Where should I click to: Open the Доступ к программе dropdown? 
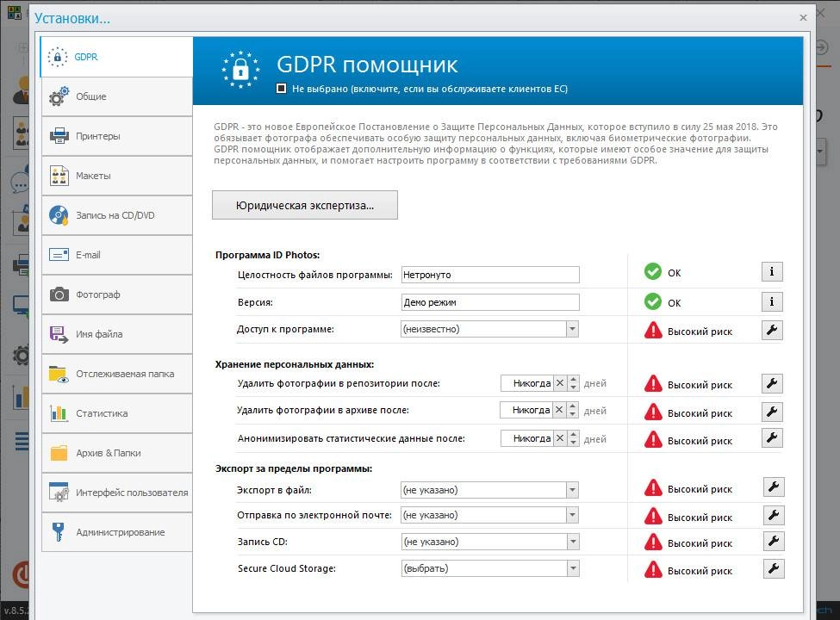tap(572, 329)
